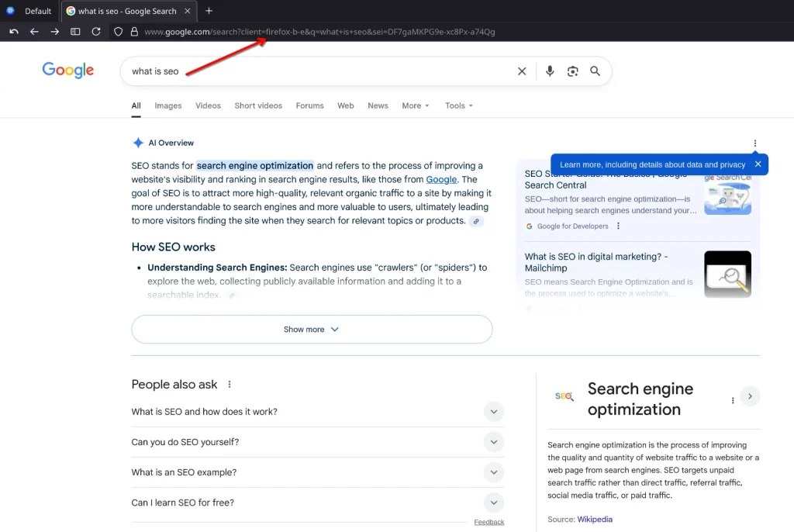Open the People also ask options menu

point(230,385)
